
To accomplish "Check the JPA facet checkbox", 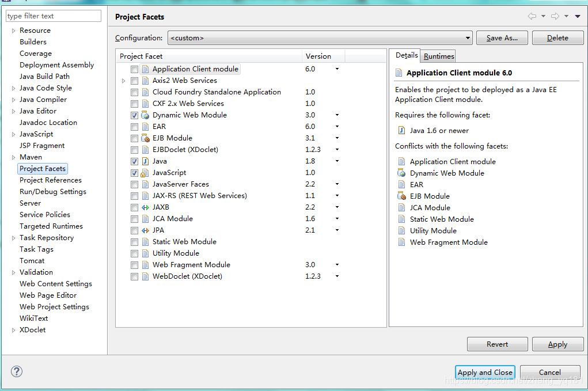I will pyautogui.click(x=134, y=230).
